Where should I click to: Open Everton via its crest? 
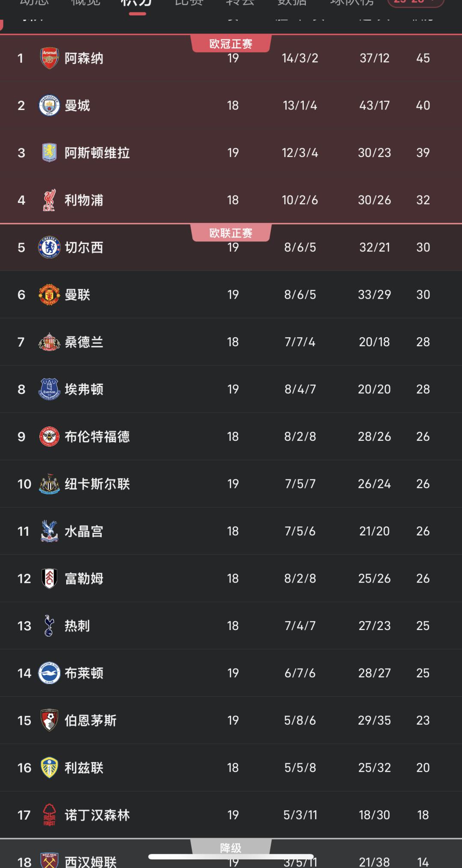coord(49,389)
